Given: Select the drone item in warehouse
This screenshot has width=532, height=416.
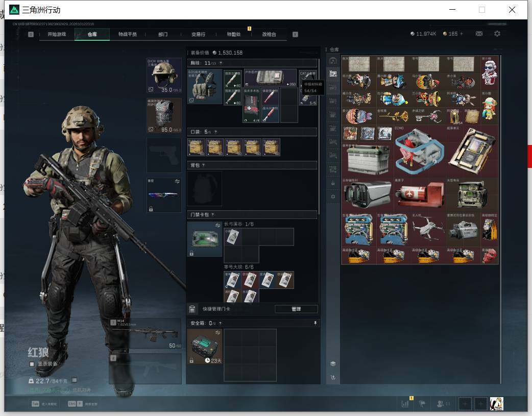Looking at the screenshot, I should coord(428,230).
